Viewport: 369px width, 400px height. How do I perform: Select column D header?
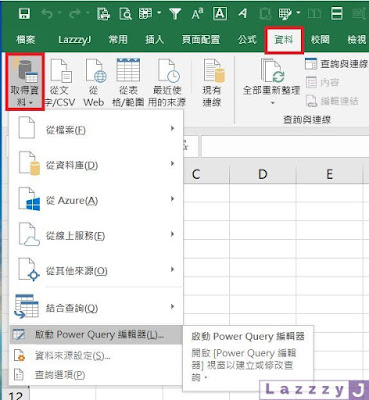click(x=263, y=174)
